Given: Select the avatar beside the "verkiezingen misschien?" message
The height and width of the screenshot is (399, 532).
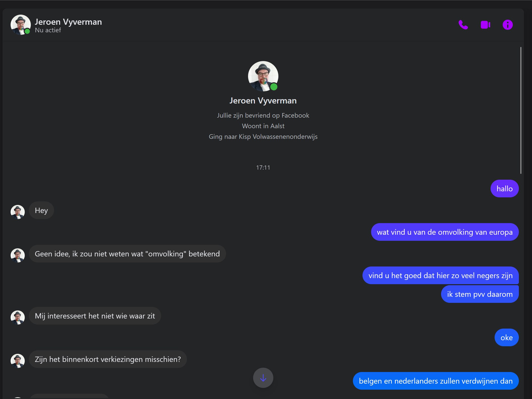Looking at the screenshot, I should pyautogui.click(x=18, y=361).
